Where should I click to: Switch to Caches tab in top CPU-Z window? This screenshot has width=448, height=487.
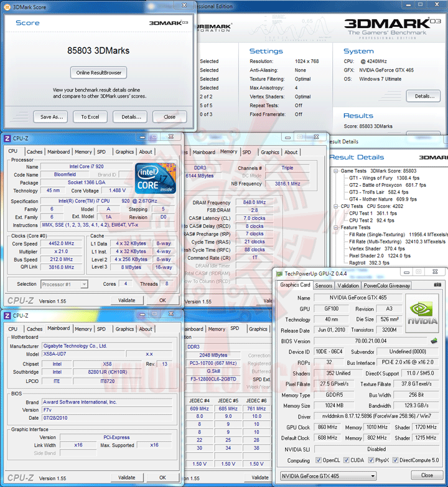[34, 152]
